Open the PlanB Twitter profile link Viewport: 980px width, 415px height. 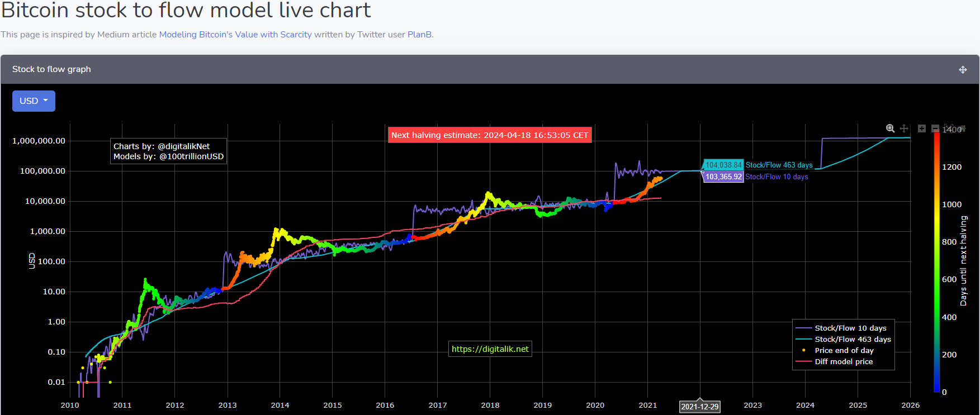[419, 35]
